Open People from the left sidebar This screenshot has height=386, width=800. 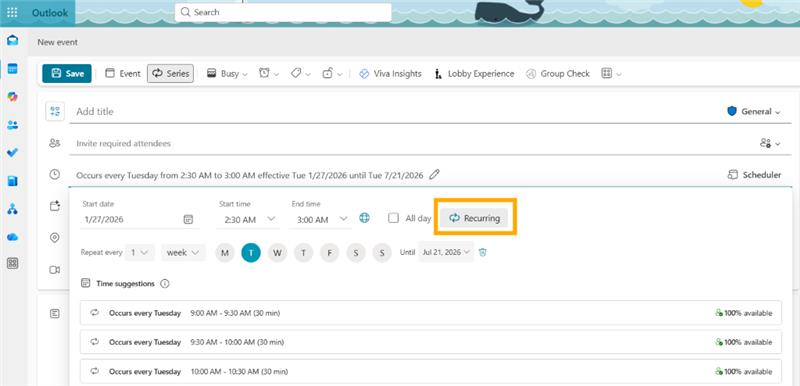13,125
